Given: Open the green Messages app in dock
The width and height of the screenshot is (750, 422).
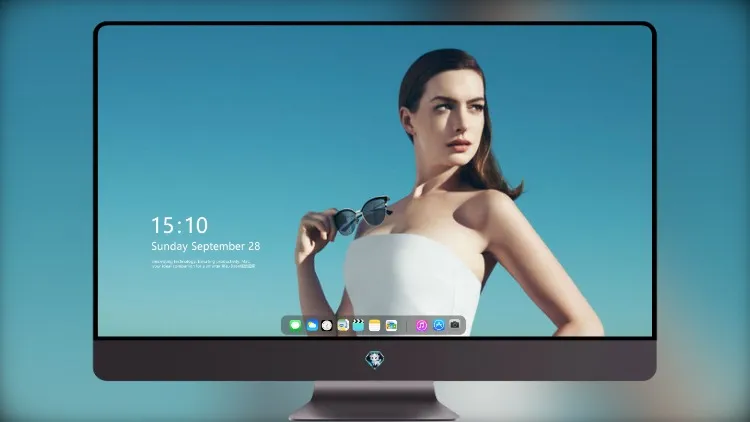Looking at the screenshot, I should pos(295,326).
